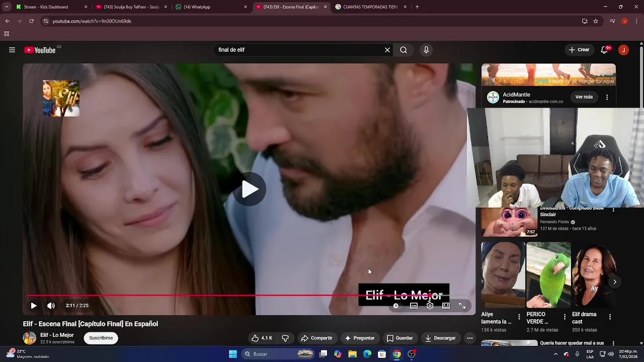Open the Preguntar AI button

point(359,338)
